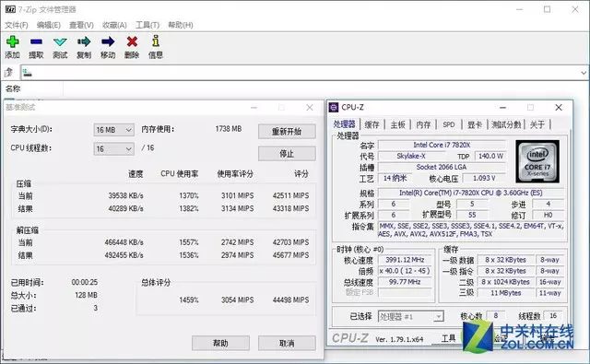Click the Intel Core i7 7820X name field

click(442, 145)
